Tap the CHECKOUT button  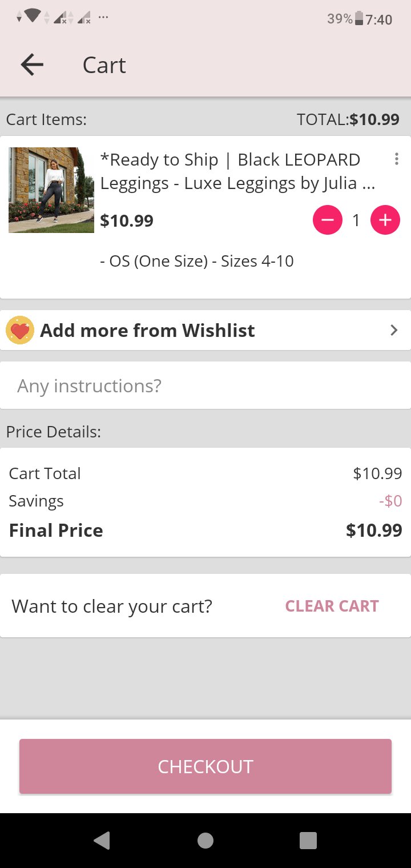tap(205, 766)
